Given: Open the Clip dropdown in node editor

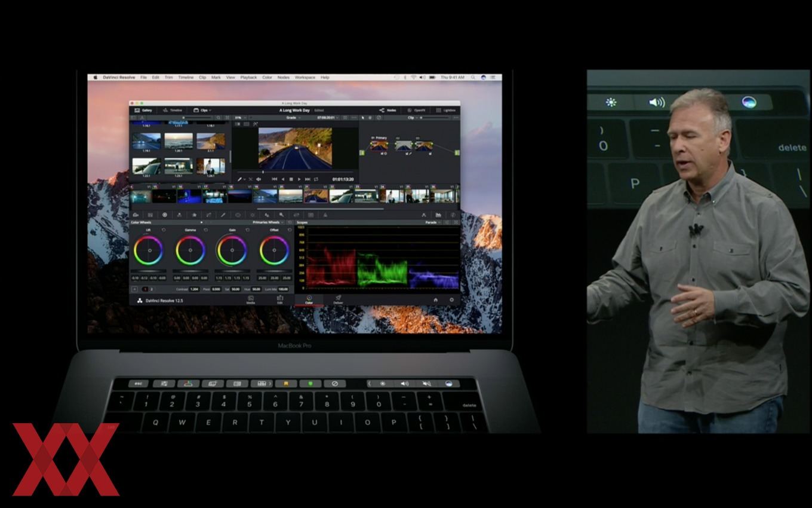Looking at the screenshot, I should [x=413, y=117].
